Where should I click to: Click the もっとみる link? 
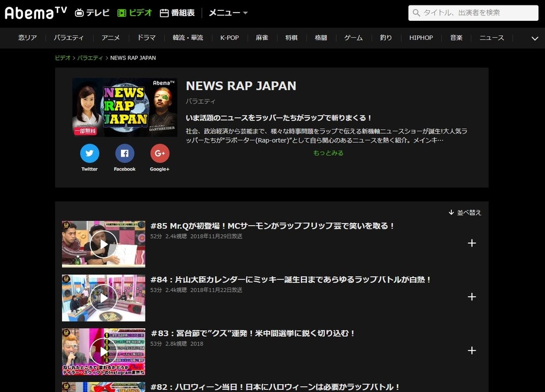pos(328,154)
